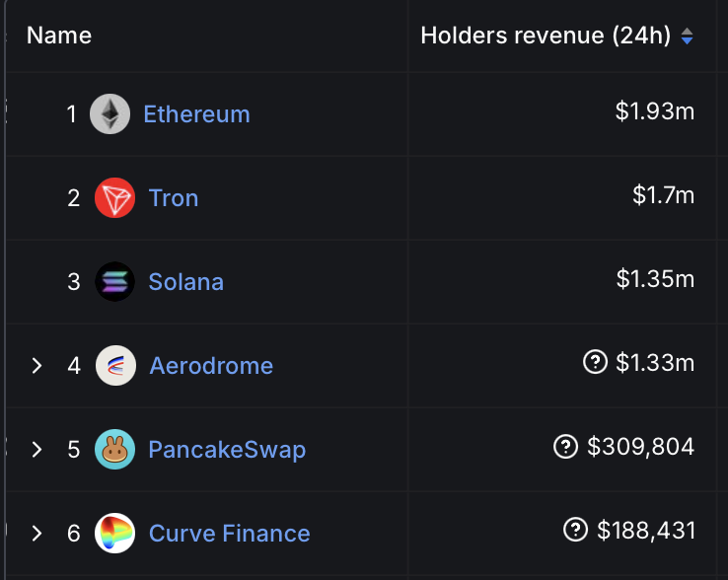Select the Ethereum $1.93m revenue cell
Image resolution: width=728 pixels, height=580 pixels.
[562, 114]
